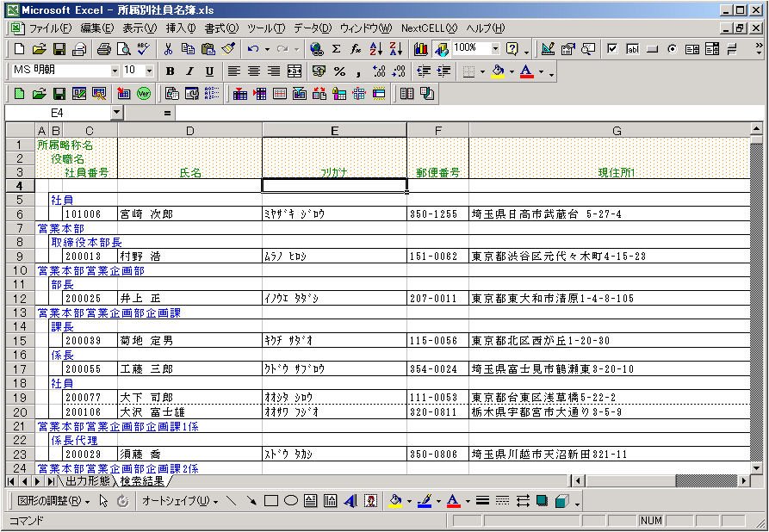
Task: Select the option button form control
Action: 672,48
